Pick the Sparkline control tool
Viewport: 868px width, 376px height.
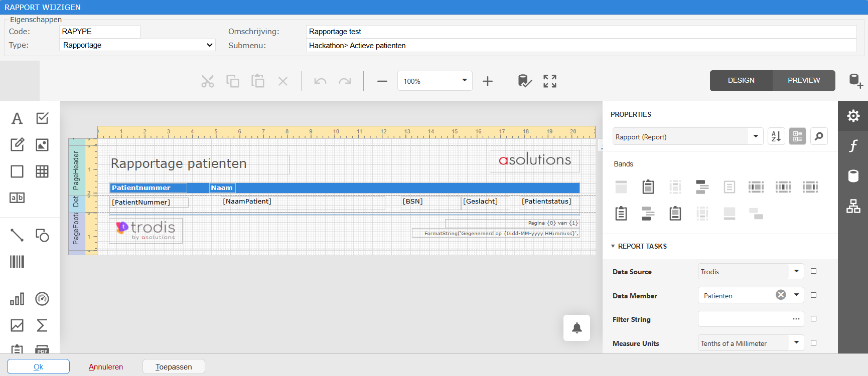click(x=17, y=325)
